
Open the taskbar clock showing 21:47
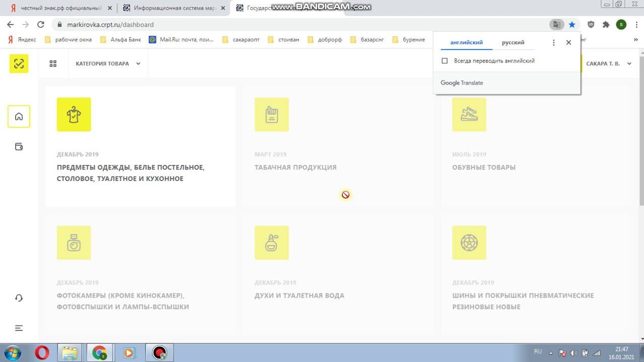tap(621, 353)
